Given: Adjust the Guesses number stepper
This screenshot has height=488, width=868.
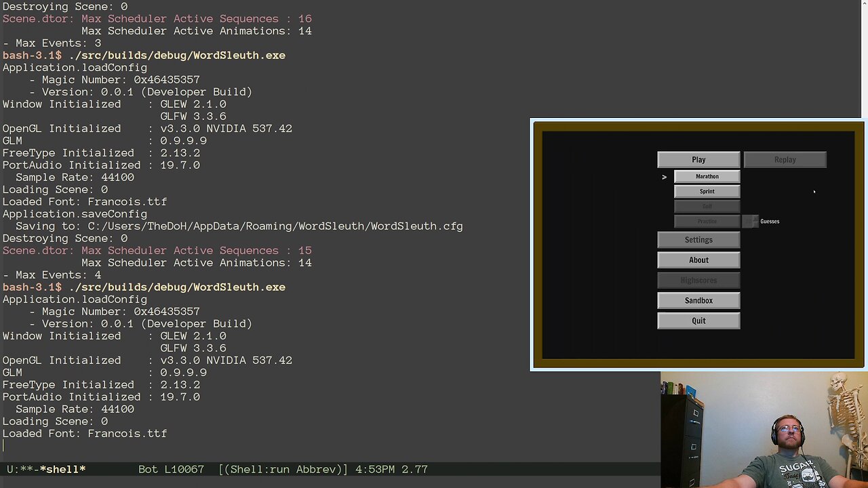Looking at the screenshot, I should pyautogui.click(x=750, y=221).
